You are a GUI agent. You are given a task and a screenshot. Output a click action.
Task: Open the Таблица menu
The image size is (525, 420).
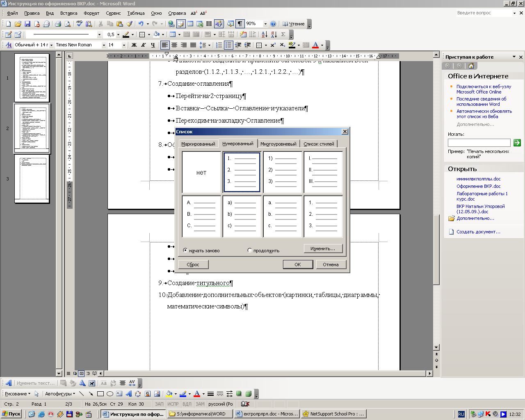click(x=136, y=13)
